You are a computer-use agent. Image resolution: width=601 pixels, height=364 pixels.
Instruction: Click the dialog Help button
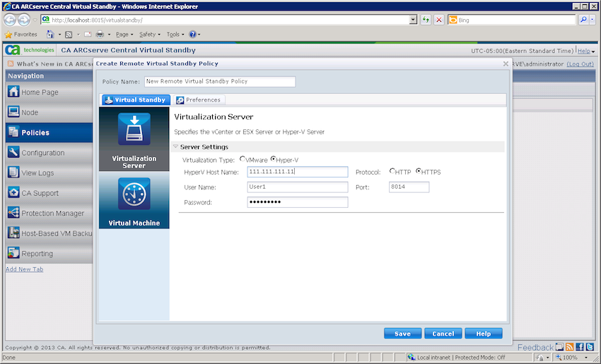[484, 334]
